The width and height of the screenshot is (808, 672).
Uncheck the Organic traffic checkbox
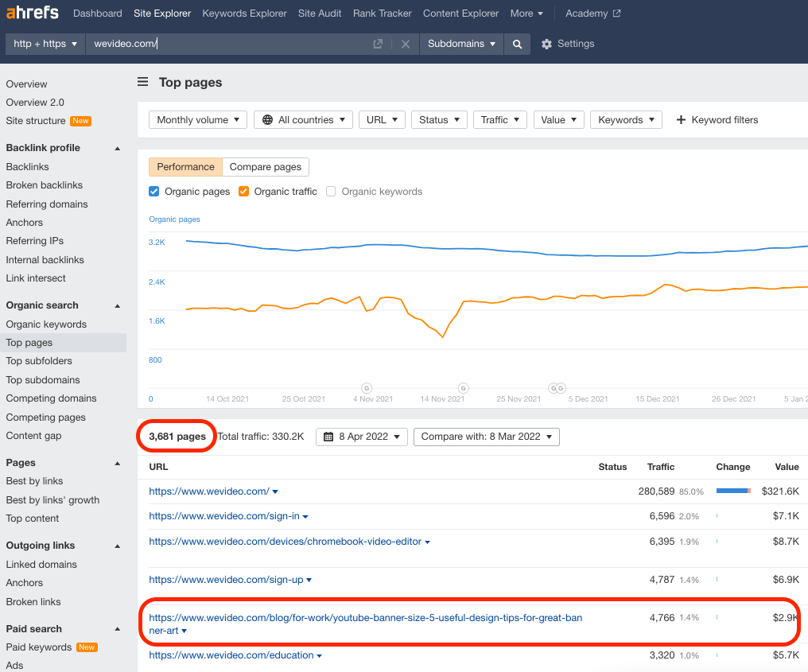point(243,192)
